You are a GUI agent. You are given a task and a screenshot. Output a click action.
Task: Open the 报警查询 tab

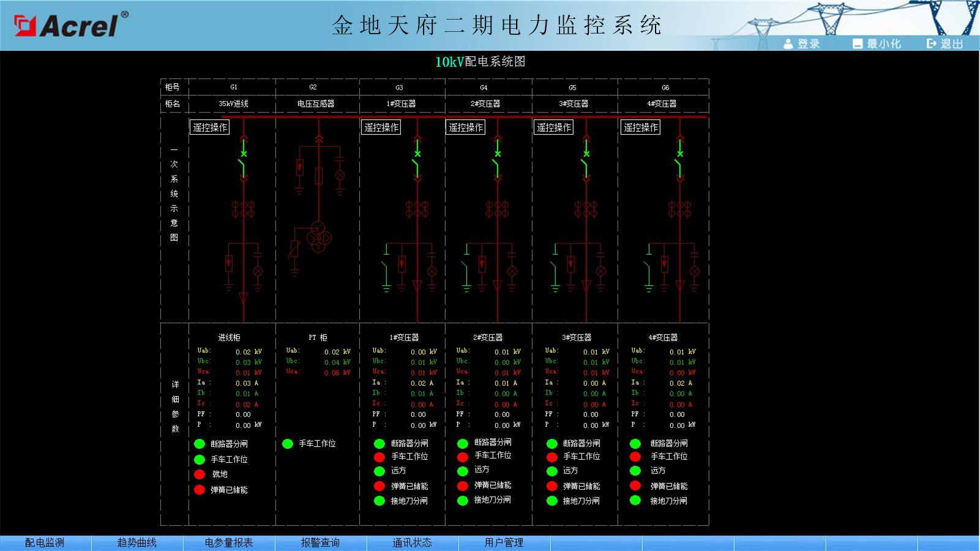point(321,543)
